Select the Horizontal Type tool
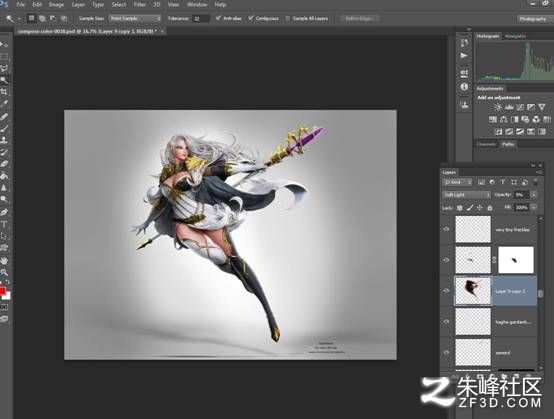 (4, 224)
